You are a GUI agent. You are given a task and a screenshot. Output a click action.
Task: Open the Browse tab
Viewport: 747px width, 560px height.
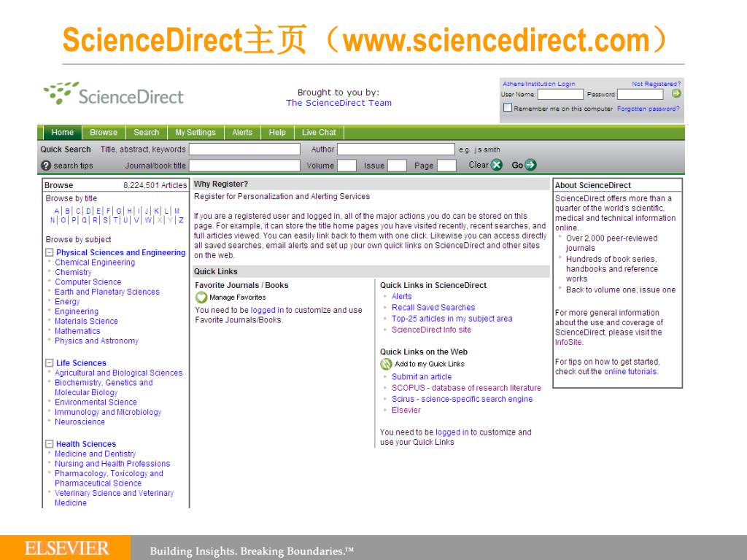coord(104,133)
